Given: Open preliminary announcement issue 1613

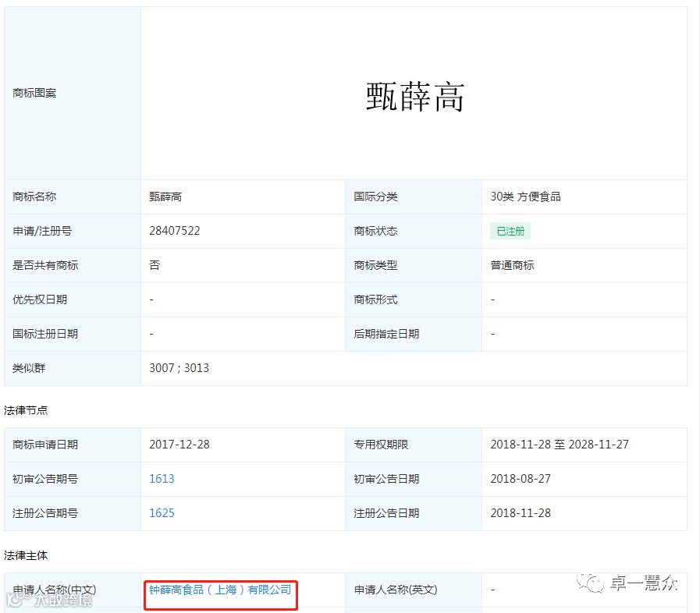Looking at the screenshot, I should coord(162,479).
